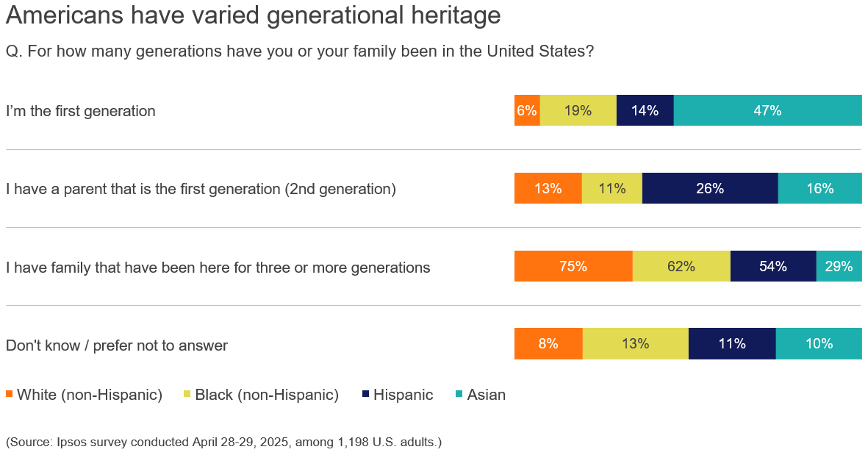
Task: Click the chart title "Americans have varied generational heritage"
Action: 253,15
